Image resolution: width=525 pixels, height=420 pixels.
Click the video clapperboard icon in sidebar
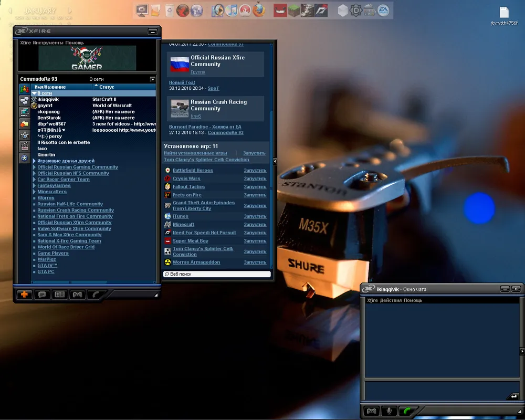pos(24,146)
